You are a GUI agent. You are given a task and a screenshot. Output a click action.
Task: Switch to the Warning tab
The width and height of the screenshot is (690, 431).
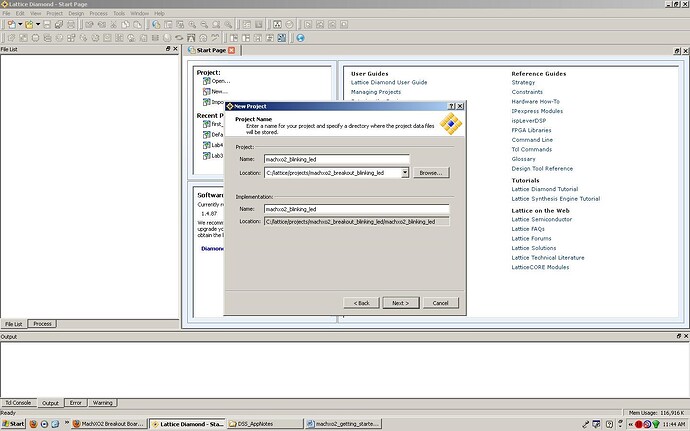[103, 402]
